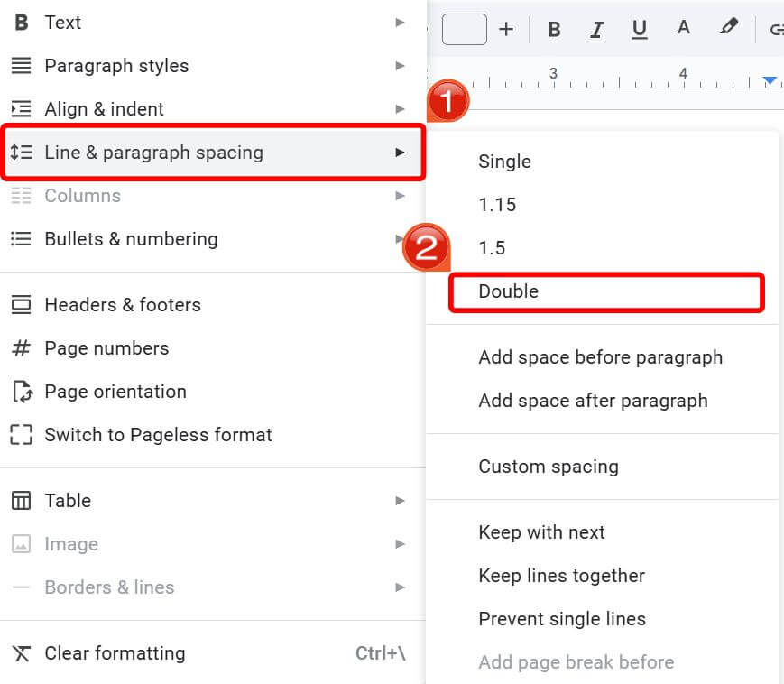Screen dimensions: 784x684
Task: Click the Page orientation icon
Action: 21,391
